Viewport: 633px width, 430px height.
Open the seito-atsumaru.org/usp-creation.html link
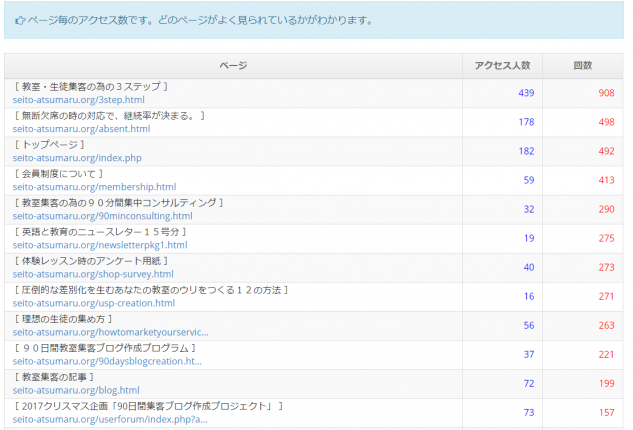click(x=94, y=303)
